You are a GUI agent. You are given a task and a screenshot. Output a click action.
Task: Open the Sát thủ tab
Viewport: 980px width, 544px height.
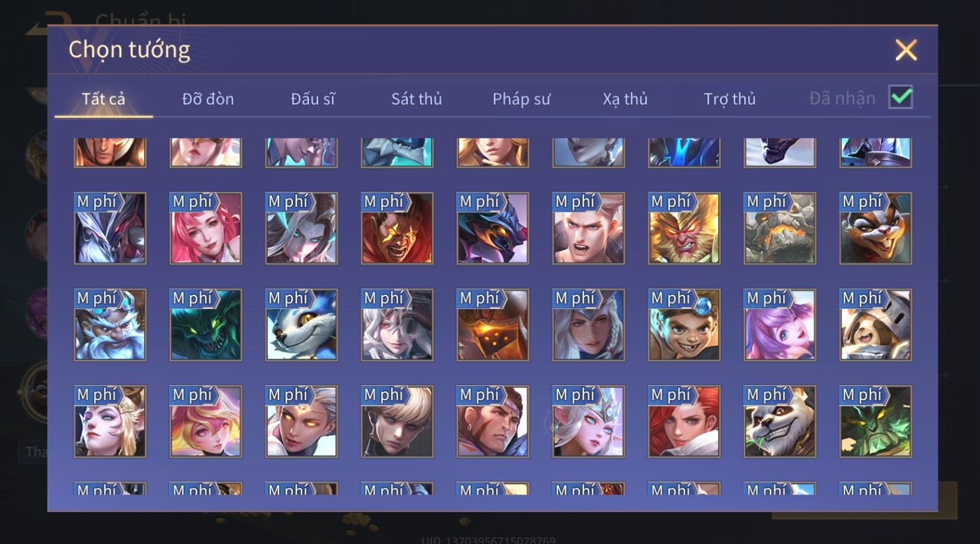[x=416, y=99]
